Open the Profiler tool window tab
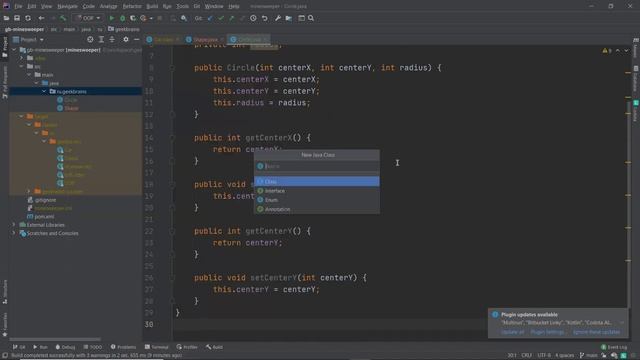This screenshot has height=360, width=640. [x=187, y=347]
